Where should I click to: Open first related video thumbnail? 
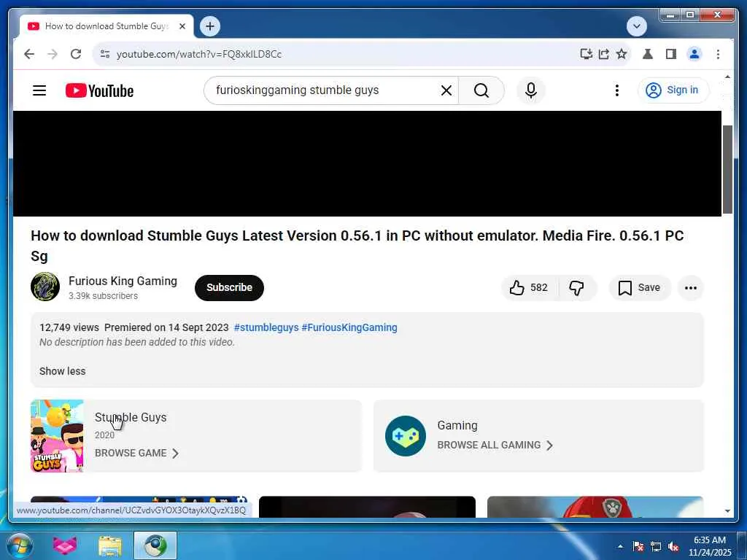click(x=139, y=506)
